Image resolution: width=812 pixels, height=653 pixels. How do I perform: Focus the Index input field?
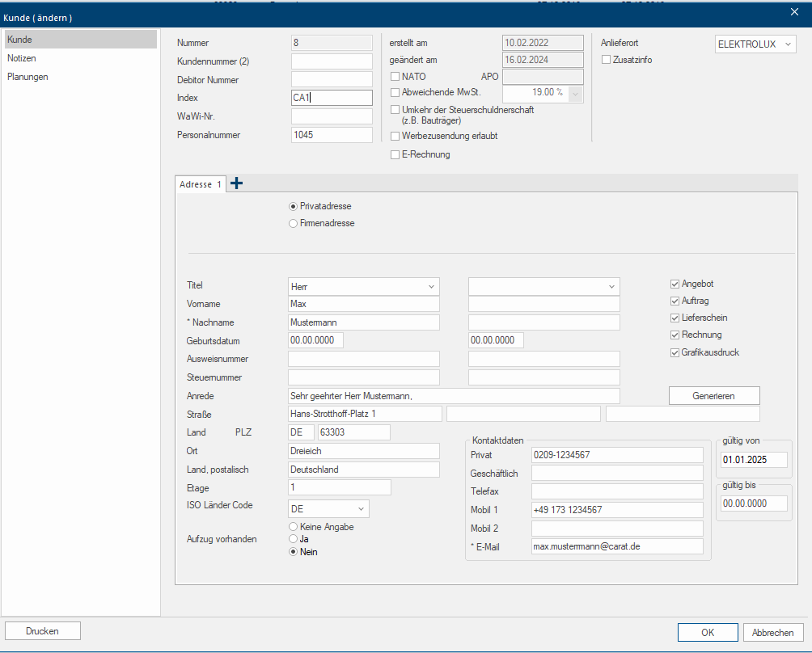(x=332, y=98)
